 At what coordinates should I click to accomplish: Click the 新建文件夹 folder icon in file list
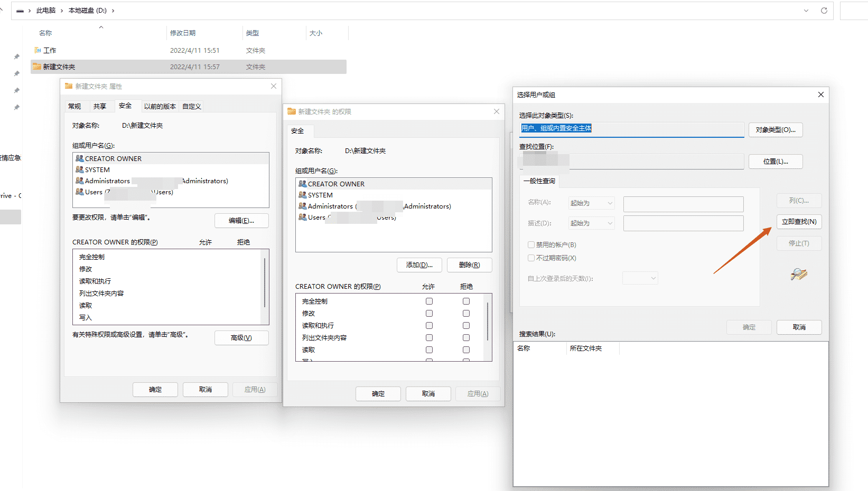(37, 67)
